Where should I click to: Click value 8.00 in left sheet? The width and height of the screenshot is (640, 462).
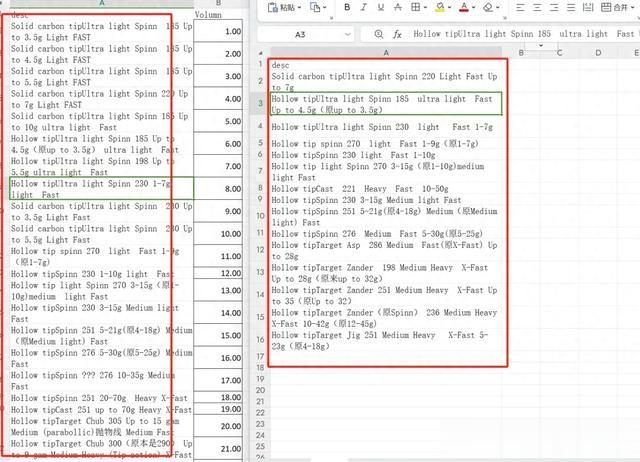218,189
